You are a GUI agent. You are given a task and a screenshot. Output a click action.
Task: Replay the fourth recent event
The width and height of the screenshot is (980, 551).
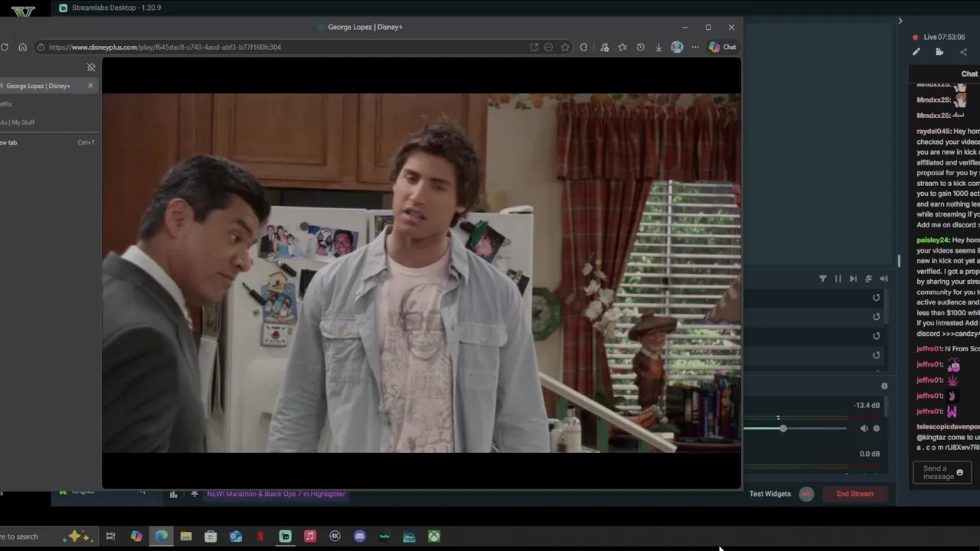[x=877, y=355]
